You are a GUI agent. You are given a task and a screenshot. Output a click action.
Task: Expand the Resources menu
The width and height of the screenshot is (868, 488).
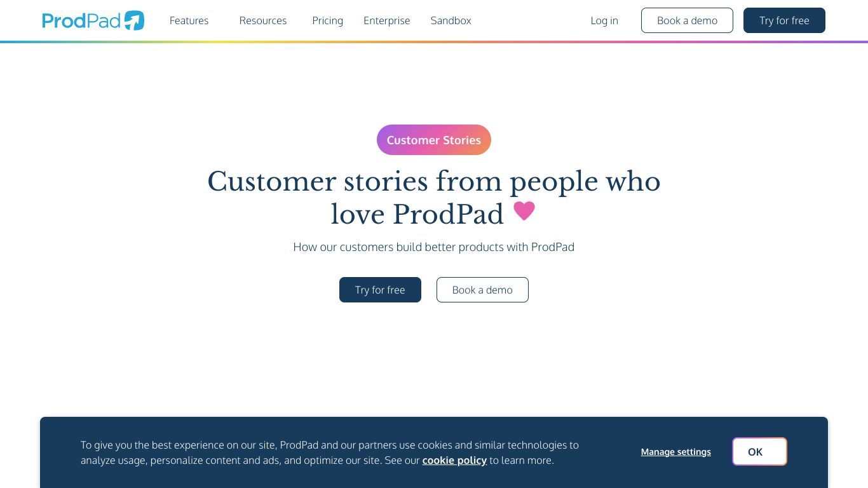coord(263,20)
